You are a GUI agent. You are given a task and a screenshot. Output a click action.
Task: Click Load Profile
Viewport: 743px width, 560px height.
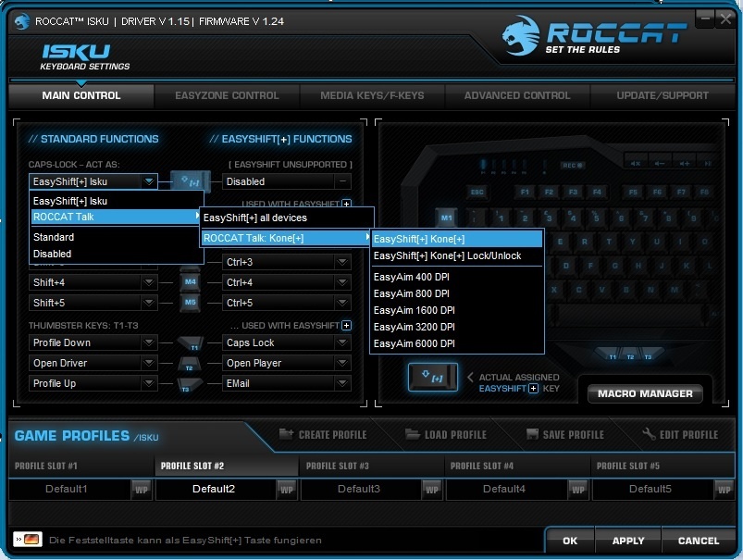pos(446,434)
